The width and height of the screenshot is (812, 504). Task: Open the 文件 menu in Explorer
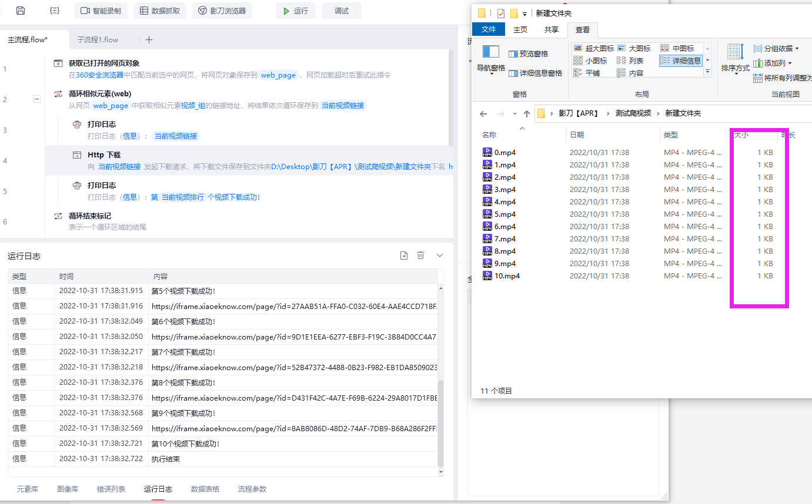[x=489, y=29]
